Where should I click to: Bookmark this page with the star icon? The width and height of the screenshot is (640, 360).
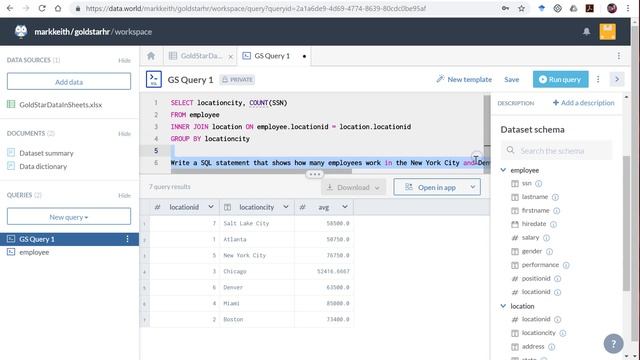coord(521,8)
